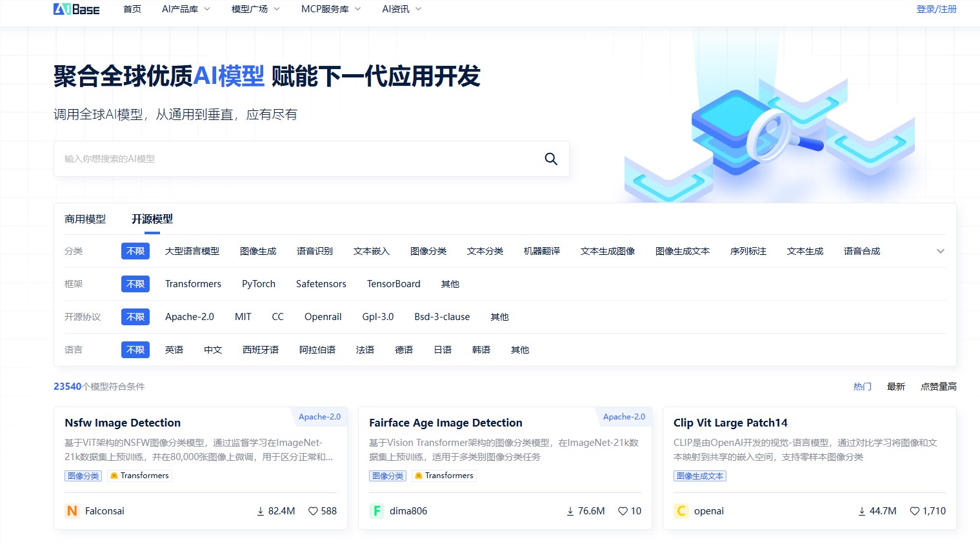The height and width of the screenshot is (544, 980).
Task: Expand the 分类 filter row chevron
Action: [x=941, y=251]
